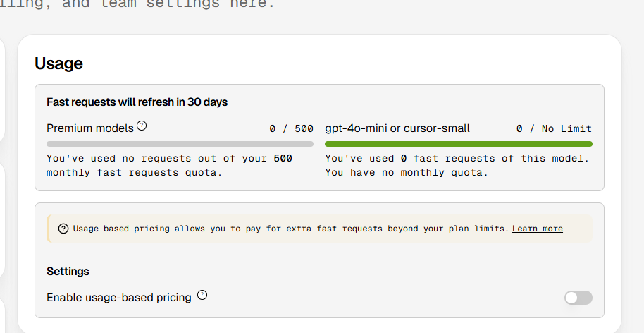644x333 pixels.
Task: Click the You have no monthly quota message
Action: tap(407, 172)
